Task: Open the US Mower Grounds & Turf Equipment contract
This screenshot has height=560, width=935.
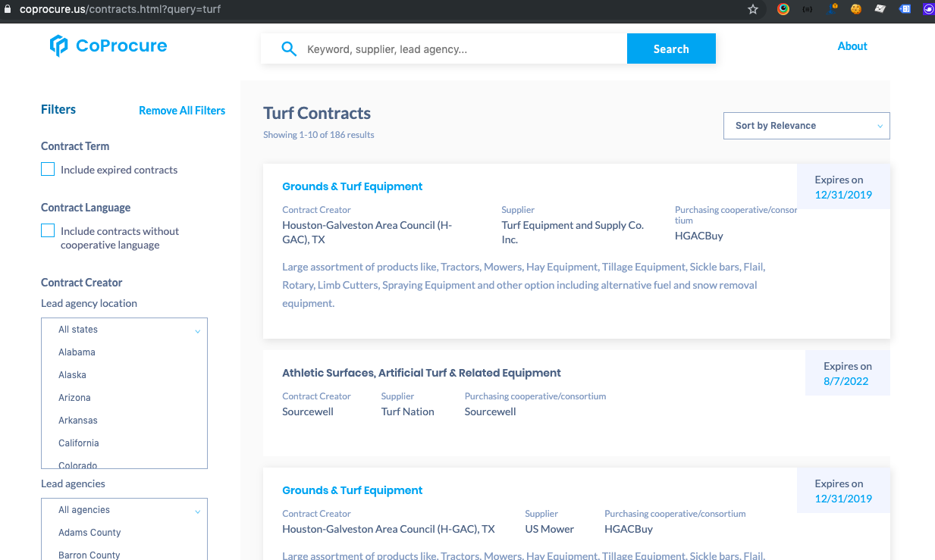Action: [353, 490]
